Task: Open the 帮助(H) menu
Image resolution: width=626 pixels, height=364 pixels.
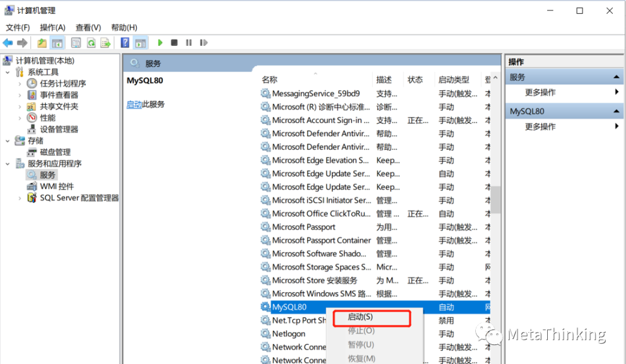Action: click(x=124, y=27)
